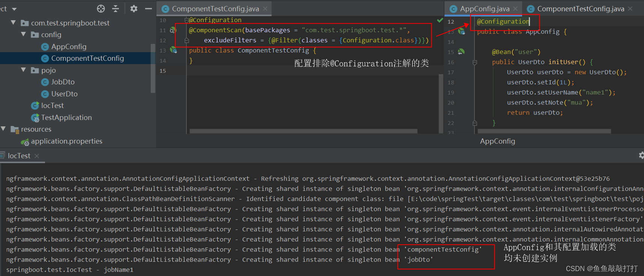The width and height of the screenshot is (644, 276).
Task: Click the application.properties spring leaf icon
Action: pyautogui.click(x=25, y=142)
